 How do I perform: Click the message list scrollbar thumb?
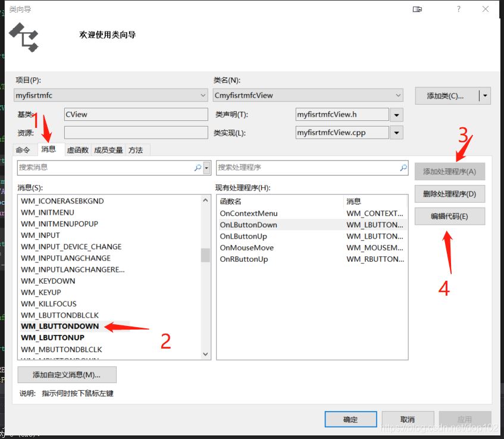click(205, 255)
